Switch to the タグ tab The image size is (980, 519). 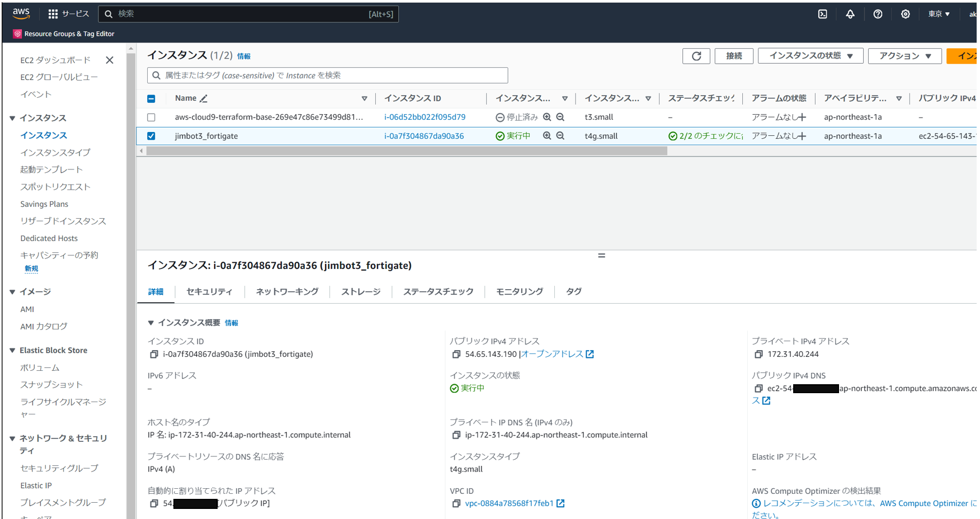point(573,291)
